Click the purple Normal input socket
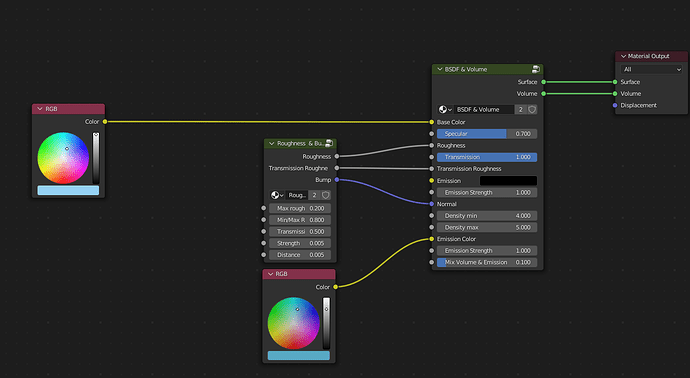This screenshot has width=690, height=378. click(x=432, y=204)
